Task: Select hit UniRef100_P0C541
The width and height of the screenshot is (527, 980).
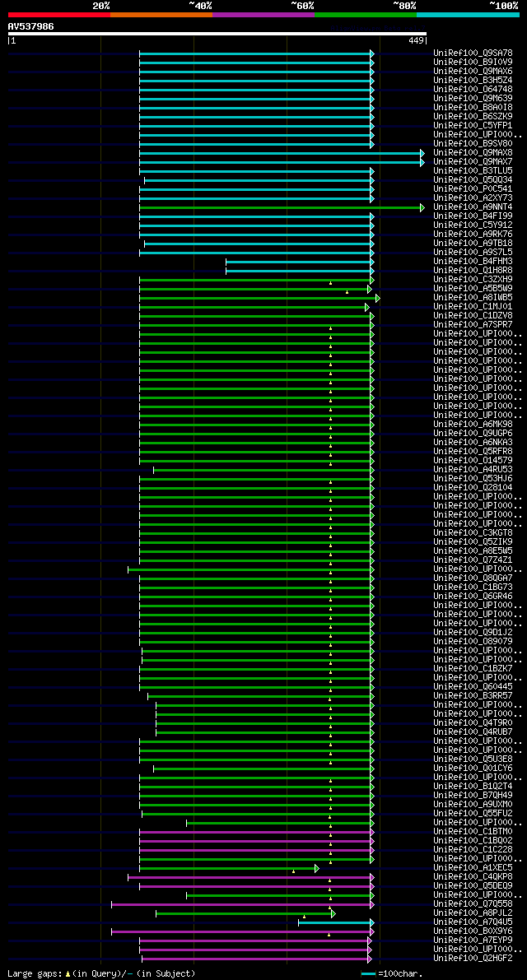Action: (x=473, y=189)
